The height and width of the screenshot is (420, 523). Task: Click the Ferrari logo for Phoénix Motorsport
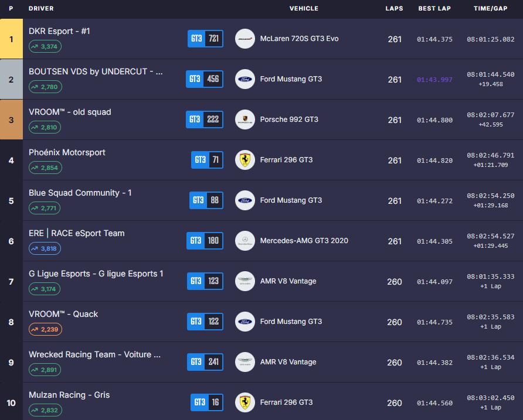click(x=245, y=160)
